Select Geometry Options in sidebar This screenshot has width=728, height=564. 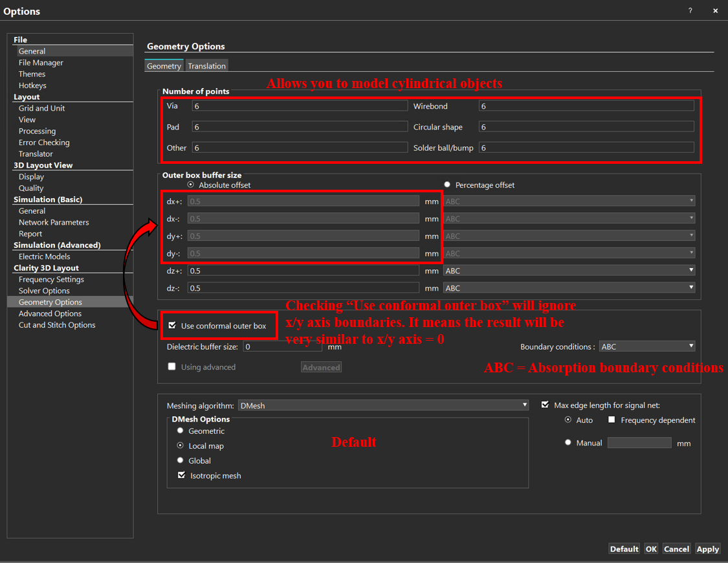coord(70,302)
